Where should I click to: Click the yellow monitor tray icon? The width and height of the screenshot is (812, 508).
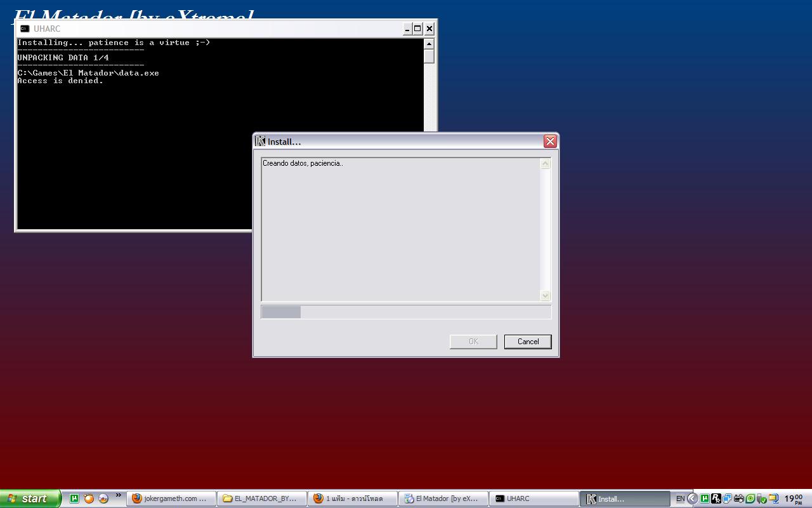point(773,498)
